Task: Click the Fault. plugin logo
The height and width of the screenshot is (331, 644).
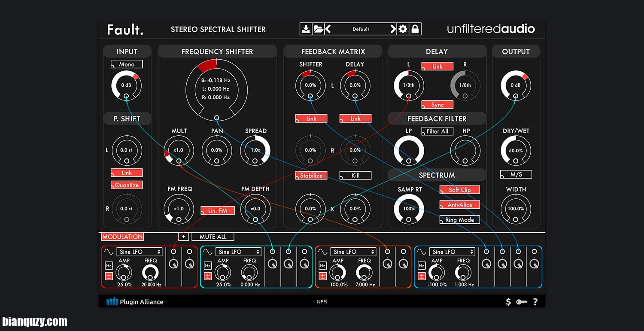Action: click(x=125, y=29)
